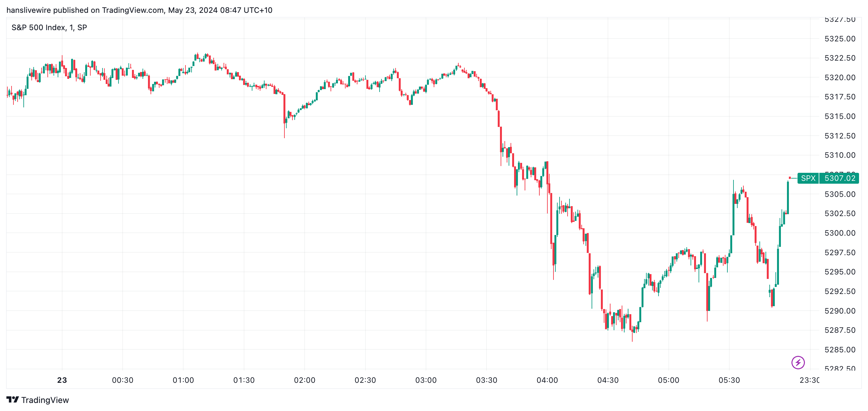Viewport: 868px width, 411px height.
Task: Click the 5310.00 price axis label
Action: click(840, 155)
